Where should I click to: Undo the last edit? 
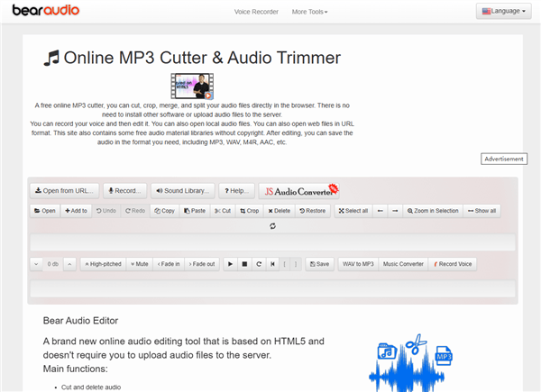pos(106,211)
